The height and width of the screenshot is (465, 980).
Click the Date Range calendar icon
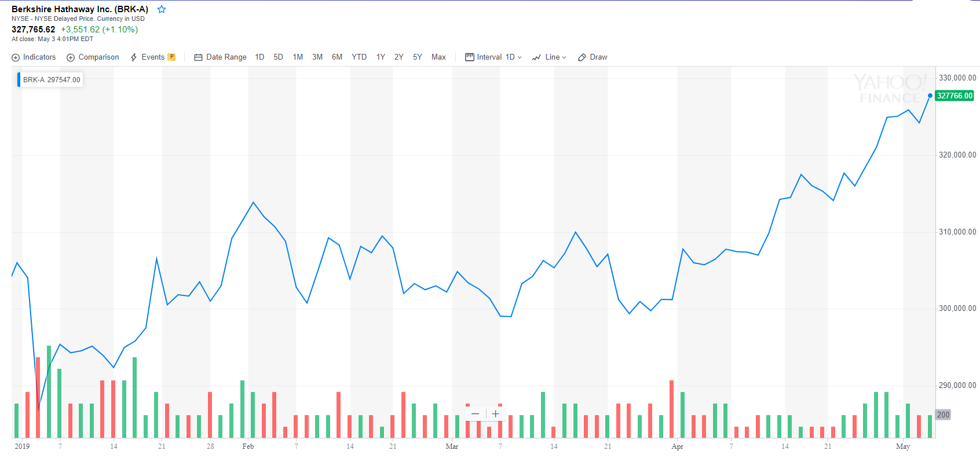pyautogui.click(x=198, y=57)
